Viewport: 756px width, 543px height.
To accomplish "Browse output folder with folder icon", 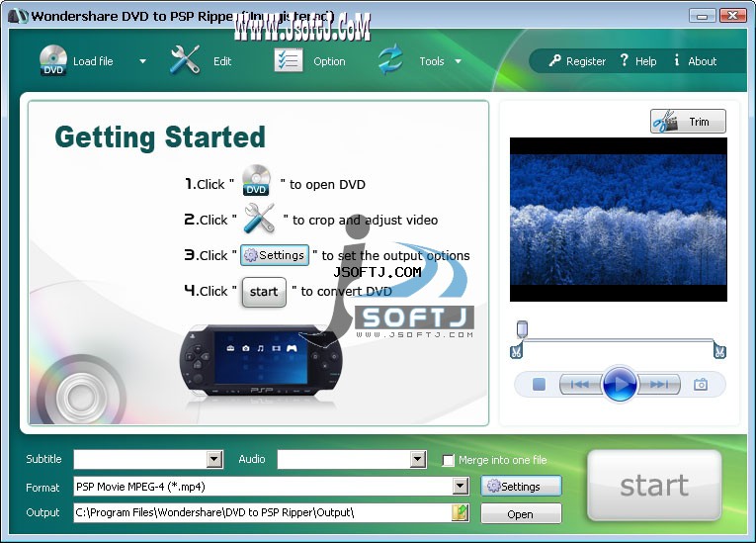I will [460, 512].
